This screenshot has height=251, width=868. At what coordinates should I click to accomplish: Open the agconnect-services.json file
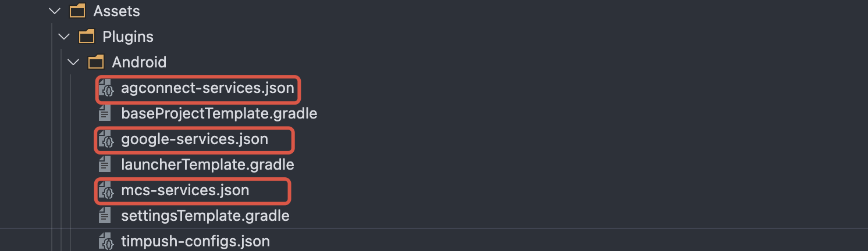tap(207, 88)
